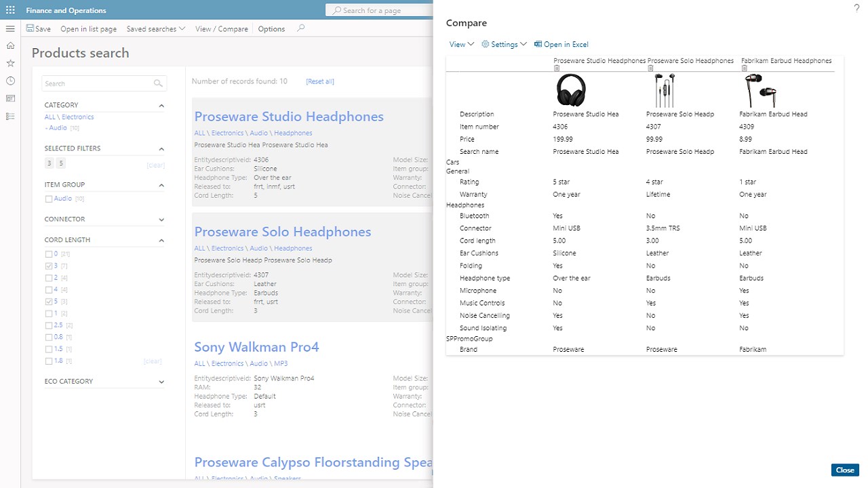The width and height of the screenshot is (868, 488).
Task: Collapse the Item Group section
Action: click(x=161, y=185)
